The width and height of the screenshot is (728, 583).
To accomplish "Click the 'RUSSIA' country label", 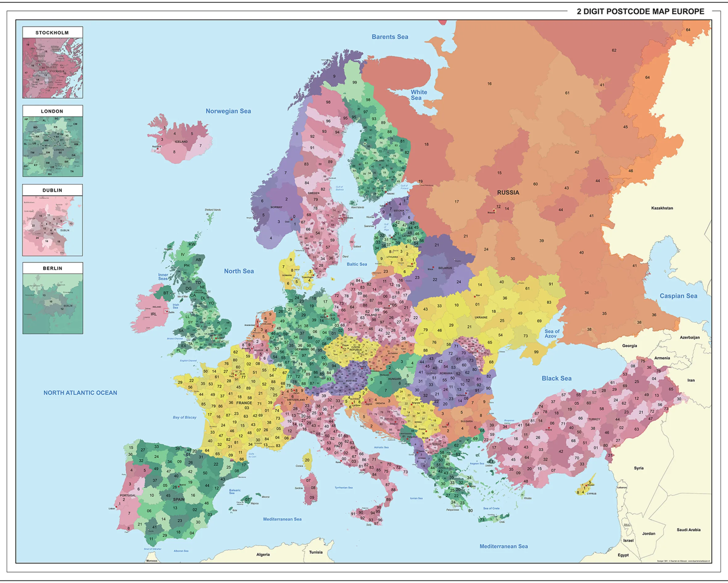I will click(508, 193).
